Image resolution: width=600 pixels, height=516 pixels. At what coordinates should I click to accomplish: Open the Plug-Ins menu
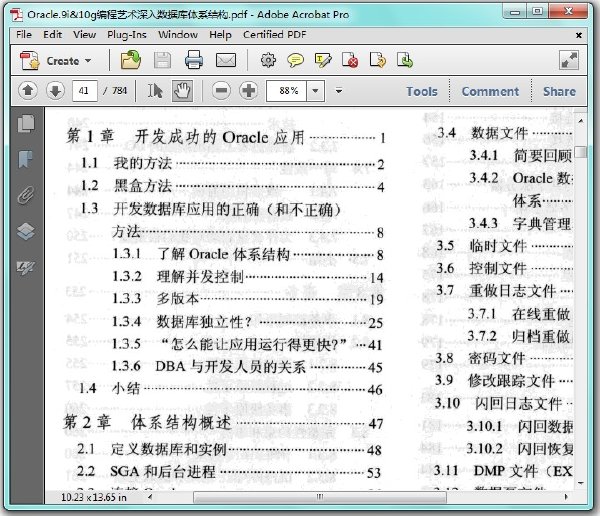point(127,35)
